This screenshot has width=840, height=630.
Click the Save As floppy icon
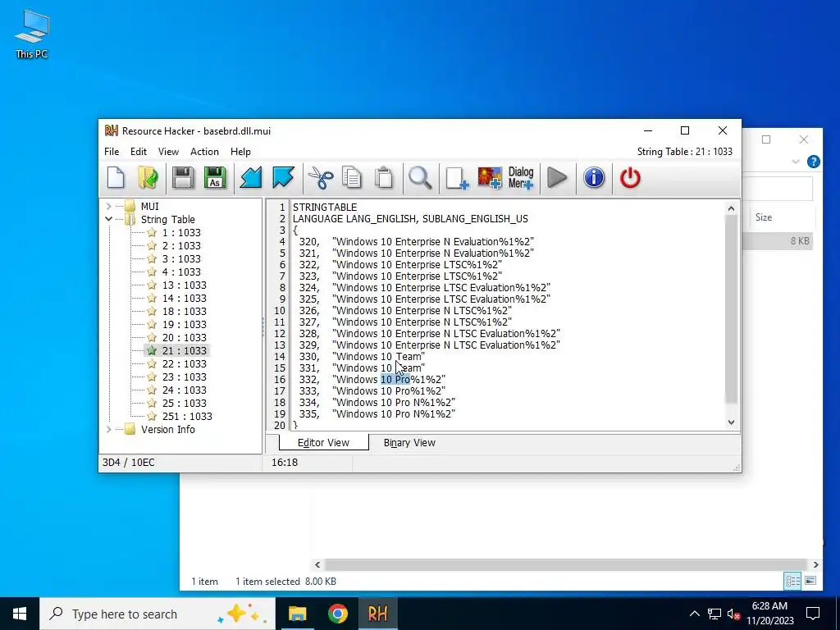pos(215,178)
